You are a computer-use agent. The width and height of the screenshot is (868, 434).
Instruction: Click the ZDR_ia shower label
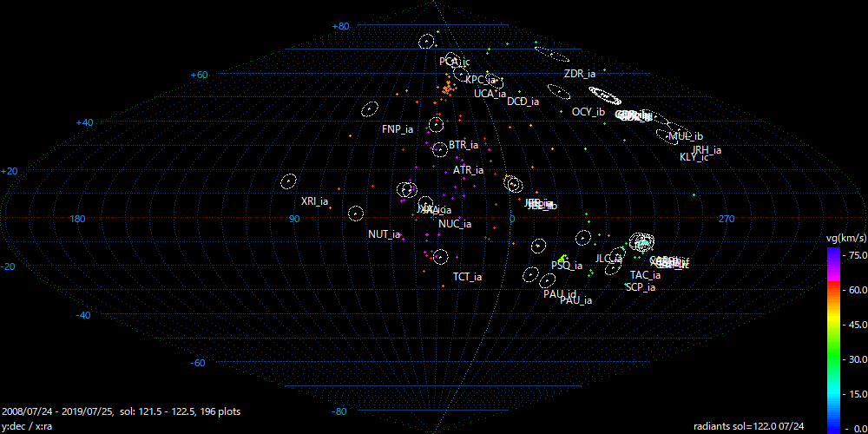click(x=579, y=74)
